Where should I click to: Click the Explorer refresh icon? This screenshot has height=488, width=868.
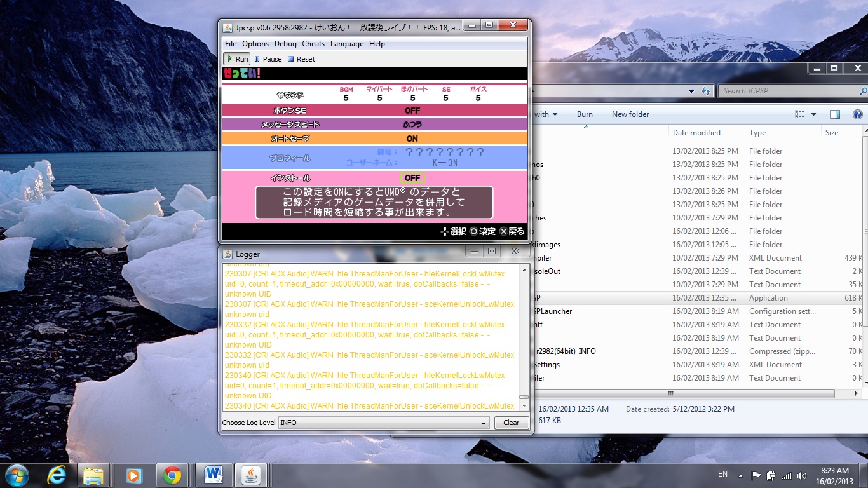click(706, 91)
